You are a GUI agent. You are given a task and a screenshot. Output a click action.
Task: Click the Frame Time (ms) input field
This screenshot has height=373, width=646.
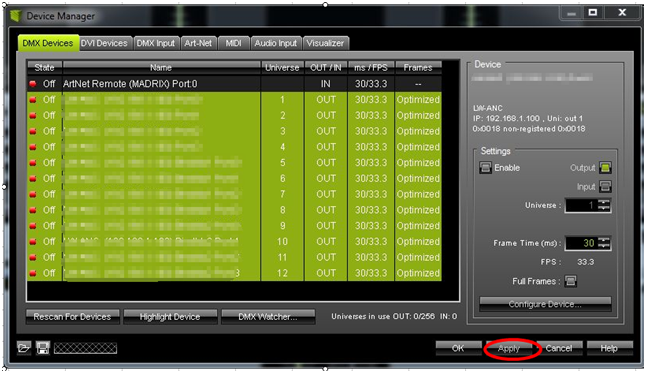(x=581, y=243)
